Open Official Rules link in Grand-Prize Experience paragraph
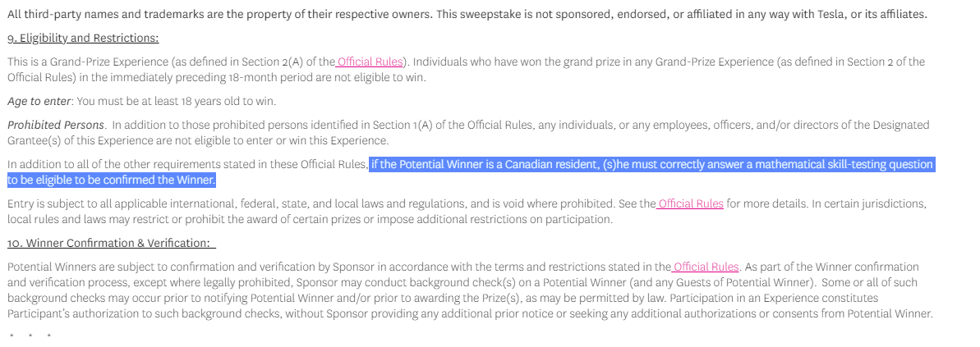The image size is (980, 347). (x=370, y=62)
